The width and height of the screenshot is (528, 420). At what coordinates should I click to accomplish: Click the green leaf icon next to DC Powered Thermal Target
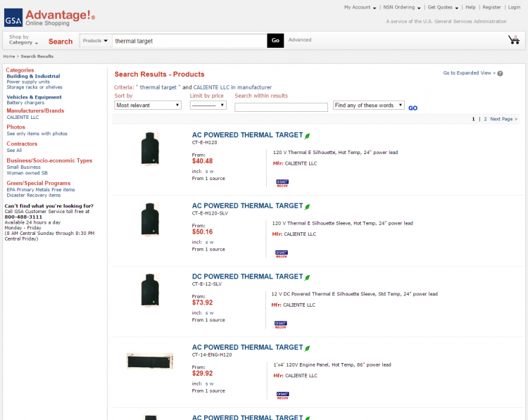click(x=307, y=277)
